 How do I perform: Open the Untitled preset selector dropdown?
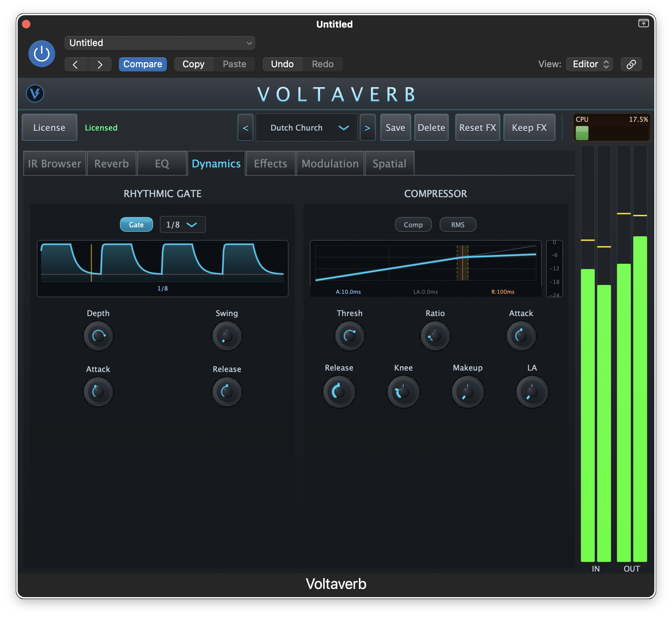pyautogui.click(x=160, y=43)
